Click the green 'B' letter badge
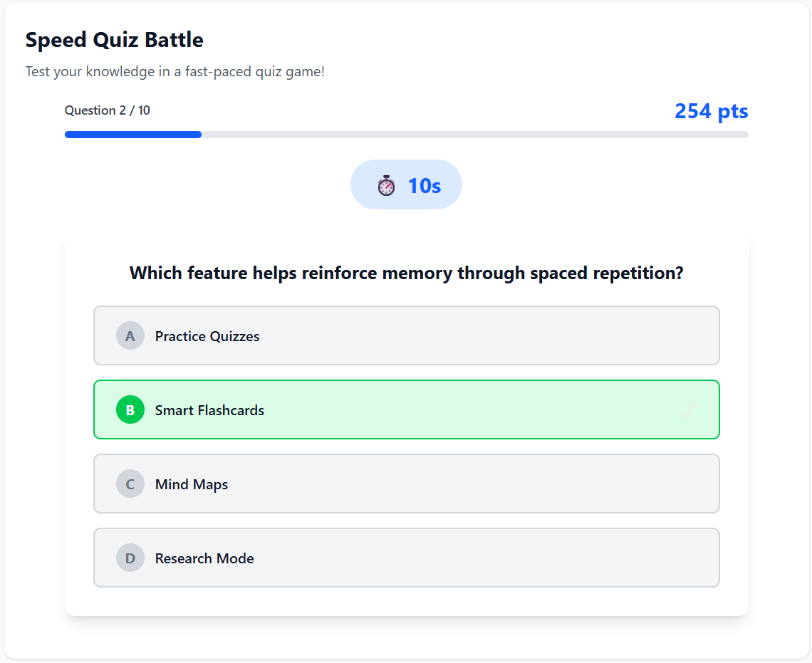This screenshot has width=812, height=663. [x=130, y=409]
